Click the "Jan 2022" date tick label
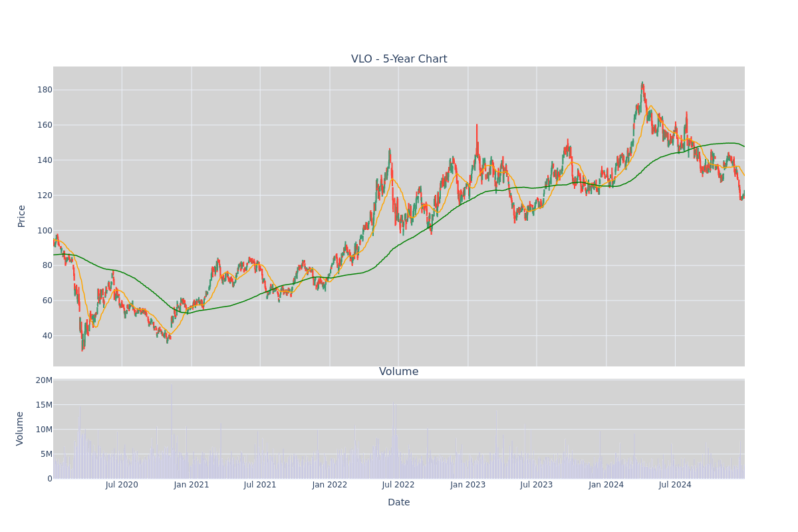 click(x=330, y=485)
